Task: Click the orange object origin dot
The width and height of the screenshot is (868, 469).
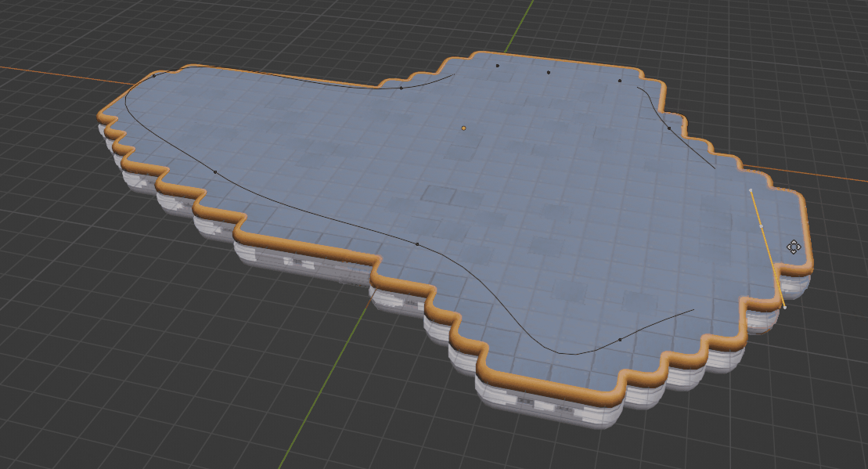Action: [464, 128]
